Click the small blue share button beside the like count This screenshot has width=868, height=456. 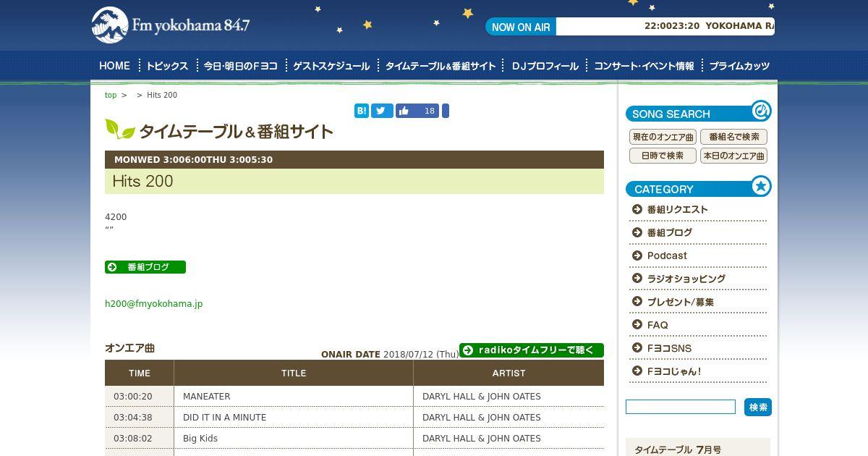coord(446,111)
